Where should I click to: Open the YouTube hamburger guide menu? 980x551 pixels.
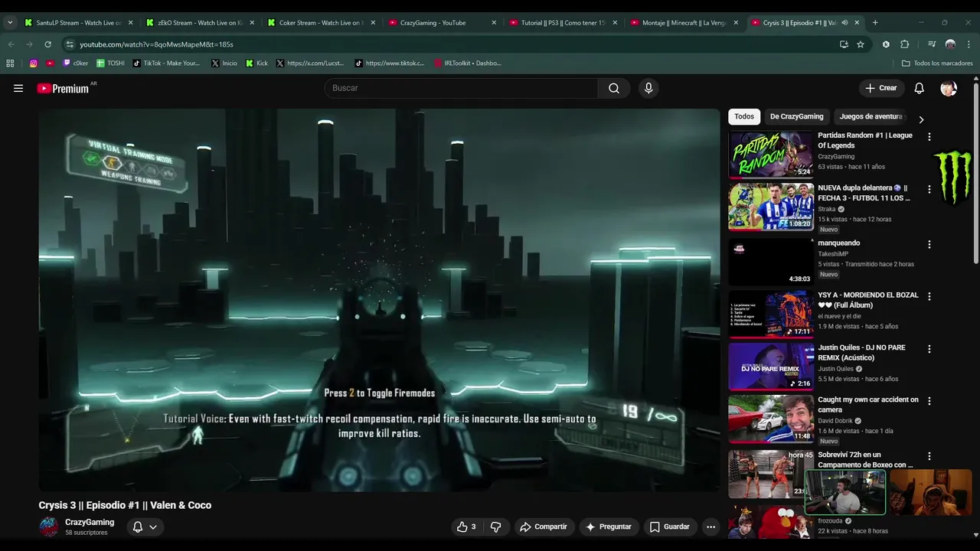pos(18,88)
